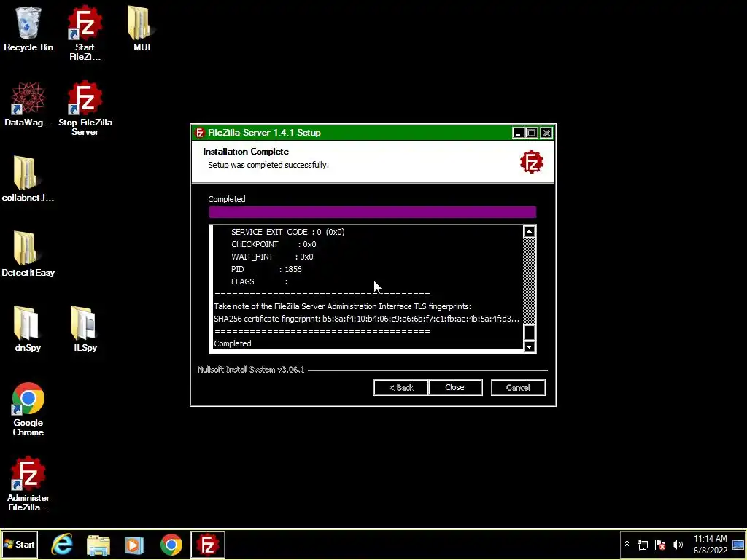Click Show desktop button in tray

click(738, 544)
